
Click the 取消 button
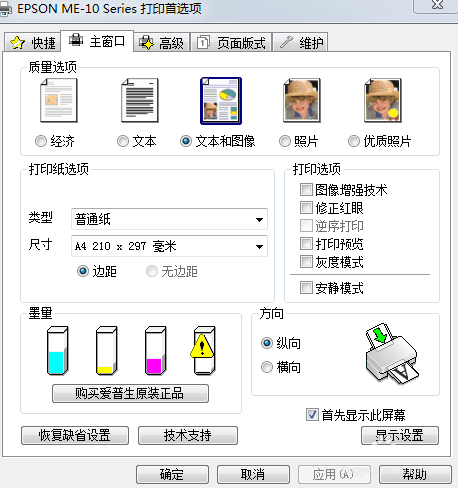(x=253, y=474)
